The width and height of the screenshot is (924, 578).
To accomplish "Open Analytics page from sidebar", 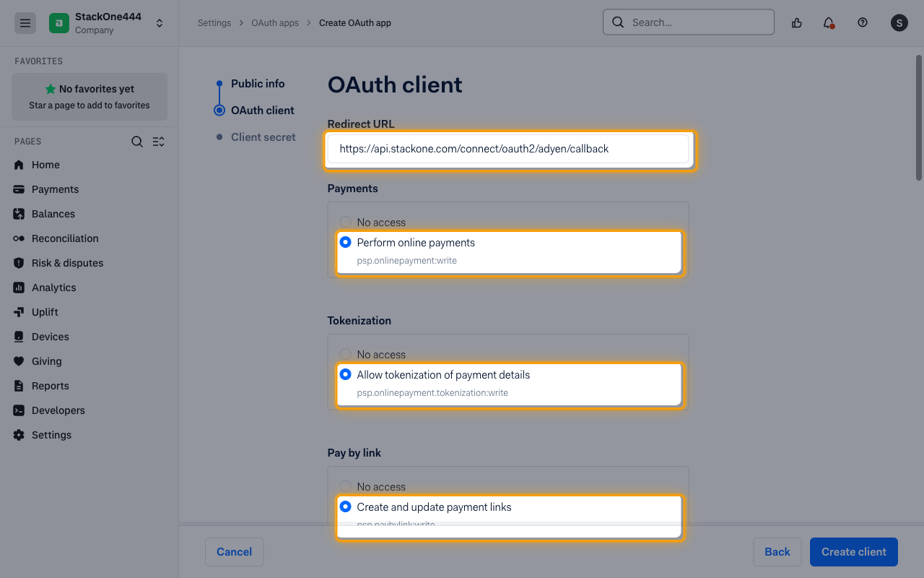I will [x=54, y=288].
